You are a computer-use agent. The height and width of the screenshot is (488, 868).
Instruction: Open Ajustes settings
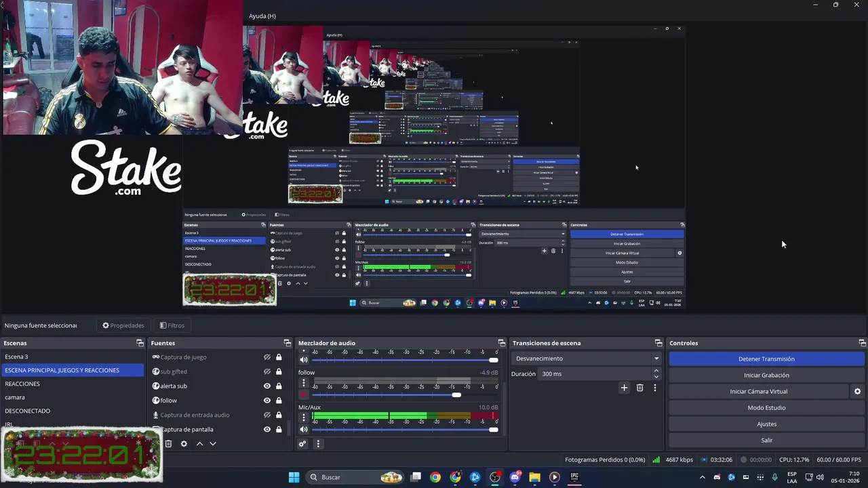[x=766, y=424]
